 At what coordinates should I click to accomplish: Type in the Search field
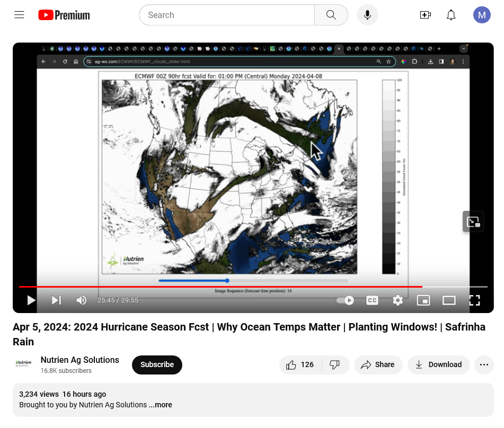pyautogui.click(x=227, y=15)
